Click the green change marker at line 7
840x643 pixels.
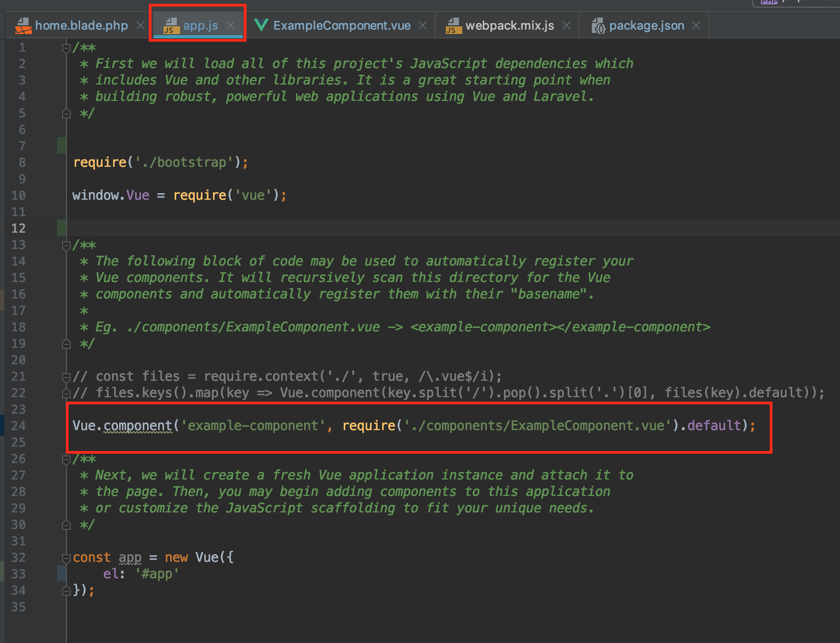click(x=61, y=146)
